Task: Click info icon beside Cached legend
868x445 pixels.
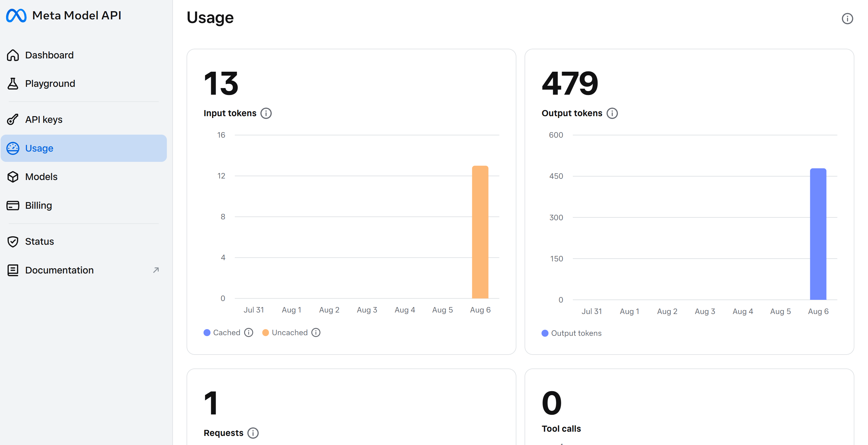Action: [249, 332]
